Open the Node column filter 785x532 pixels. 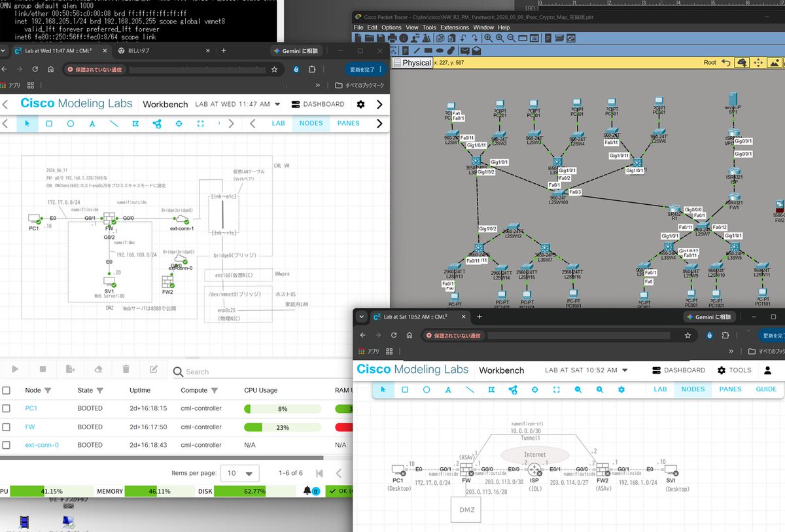(48, 391)
